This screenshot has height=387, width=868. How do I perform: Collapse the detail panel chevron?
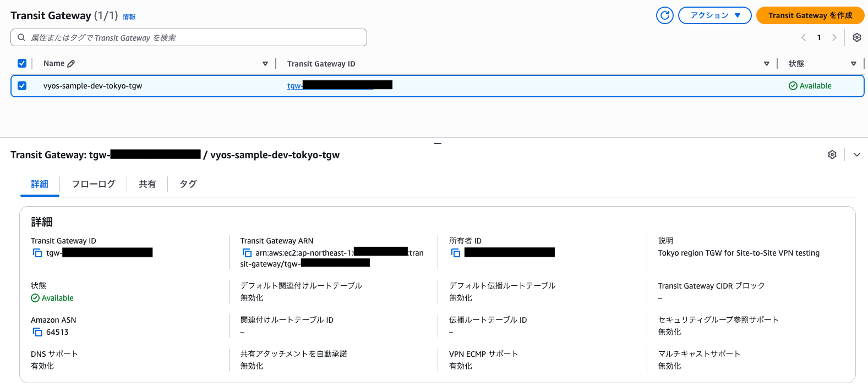tap(857, 154)
